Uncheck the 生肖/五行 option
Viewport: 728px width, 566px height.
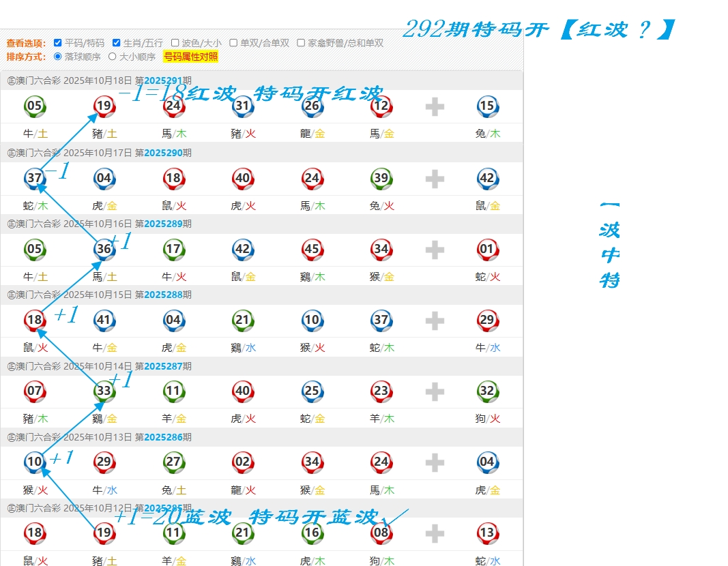[117, 42]
